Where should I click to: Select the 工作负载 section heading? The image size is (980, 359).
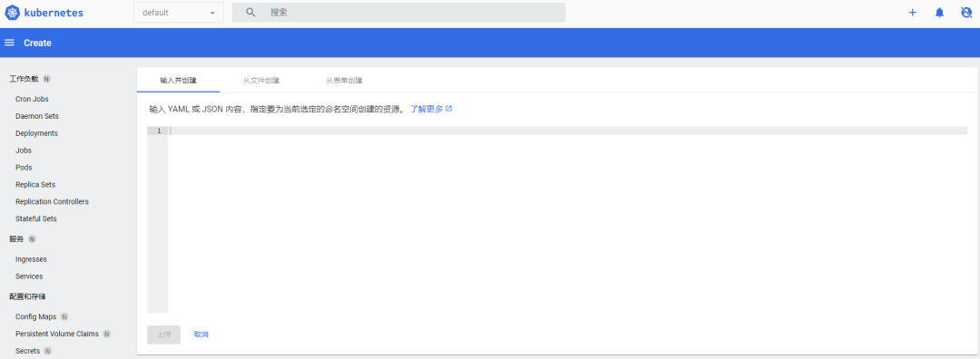tap(24, 79)
